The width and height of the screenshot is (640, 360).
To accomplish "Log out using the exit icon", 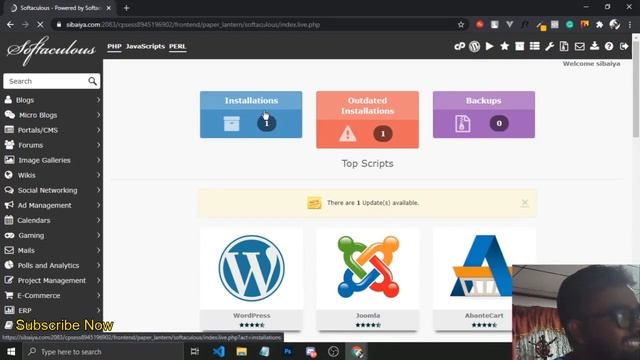I will point(624,47).
